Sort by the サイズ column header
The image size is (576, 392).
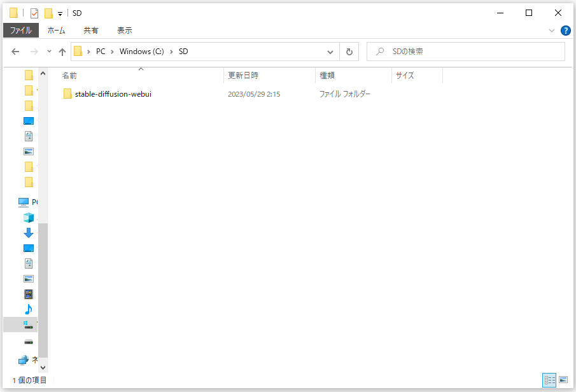418,75
